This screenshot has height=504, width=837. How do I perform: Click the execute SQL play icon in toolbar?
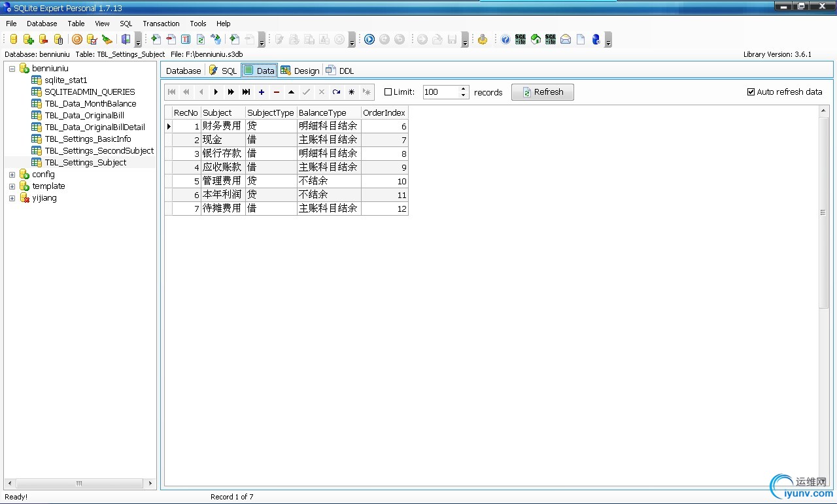369,39
